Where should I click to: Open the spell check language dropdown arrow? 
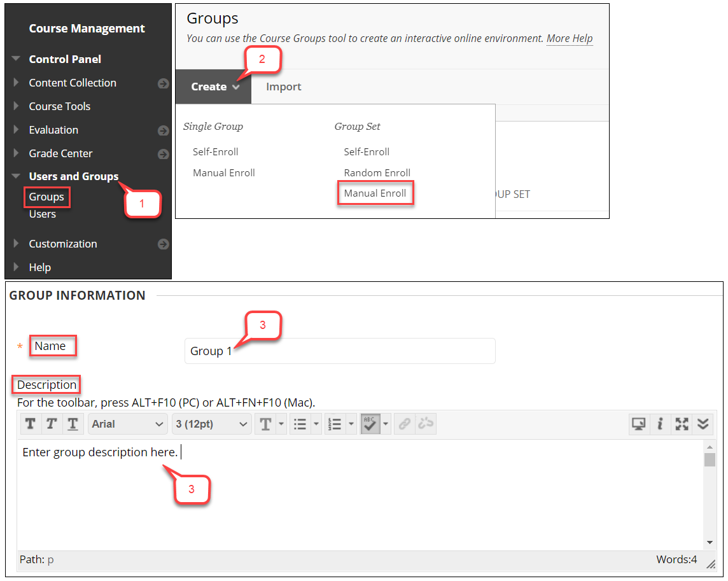tap(386, 424)
